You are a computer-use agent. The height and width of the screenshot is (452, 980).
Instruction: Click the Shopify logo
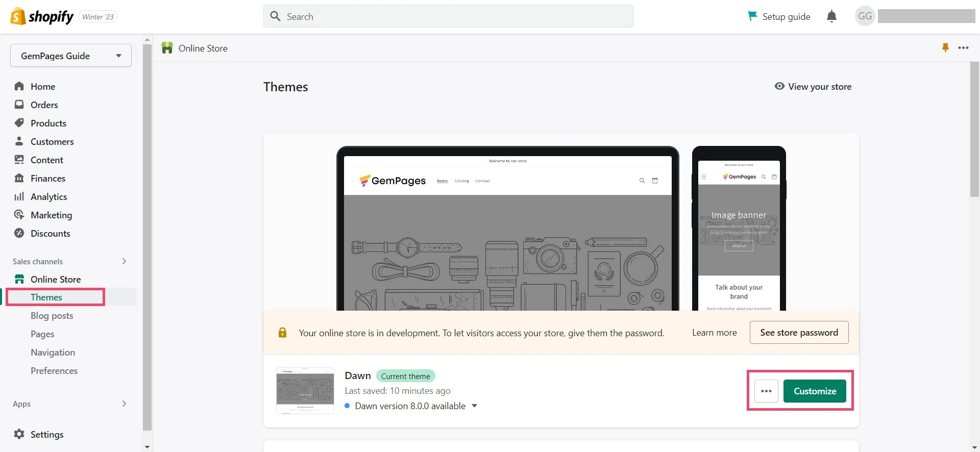click(42, 16)
